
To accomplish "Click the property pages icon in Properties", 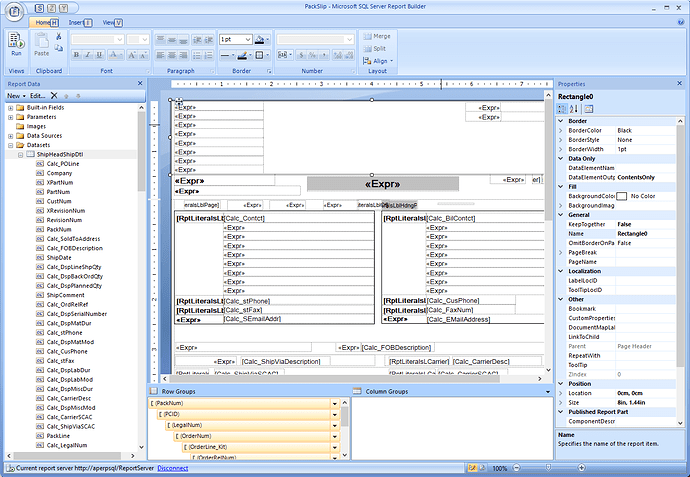I will coord(589,109).
